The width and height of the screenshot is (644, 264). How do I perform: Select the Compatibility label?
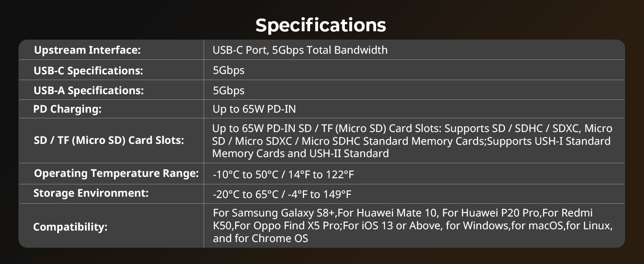70,227
